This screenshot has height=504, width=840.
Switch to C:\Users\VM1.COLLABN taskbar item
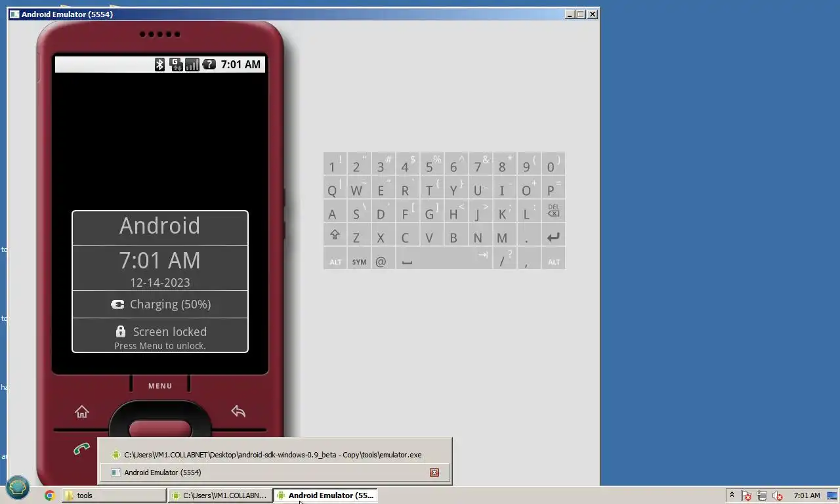pyautogui.click(x=220, y=495)
